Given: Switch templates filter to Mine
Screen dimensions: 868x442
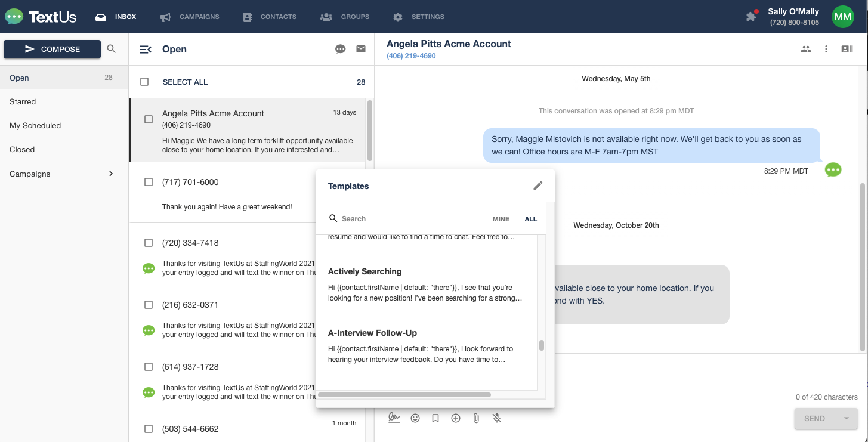Looking at the screenshot, I should [501, 219].
